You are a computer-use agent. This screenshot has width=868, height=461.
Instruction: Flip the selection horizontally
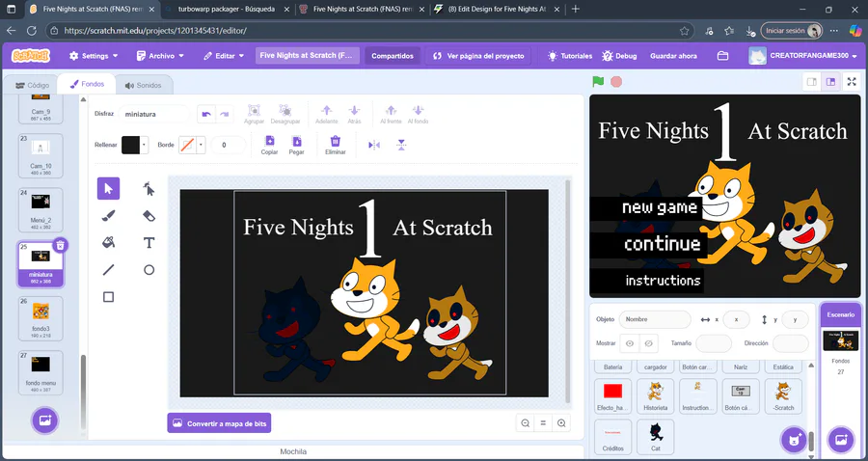[374, 145]
